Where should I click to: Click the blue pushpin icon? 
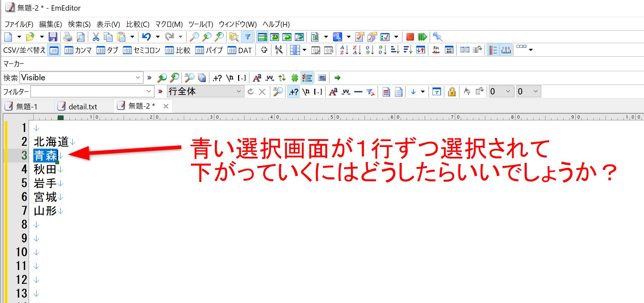(437, 37)
